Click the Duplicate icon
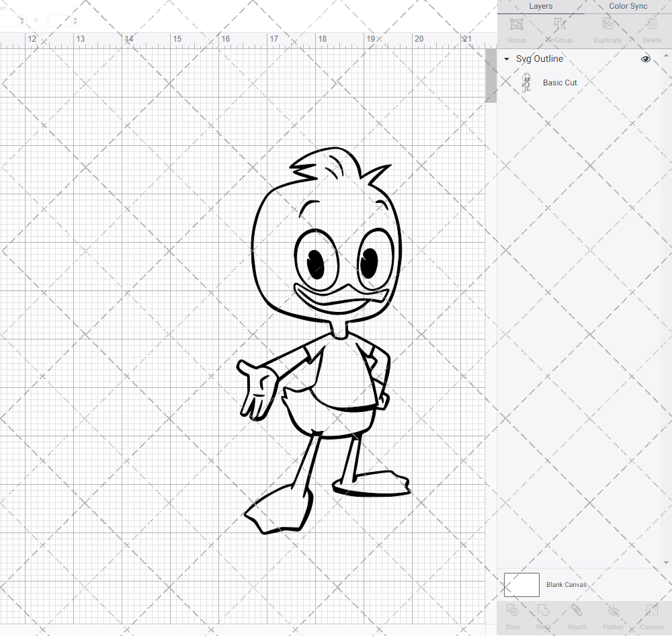This screenshot has height=636, width=672. point(607,27)
